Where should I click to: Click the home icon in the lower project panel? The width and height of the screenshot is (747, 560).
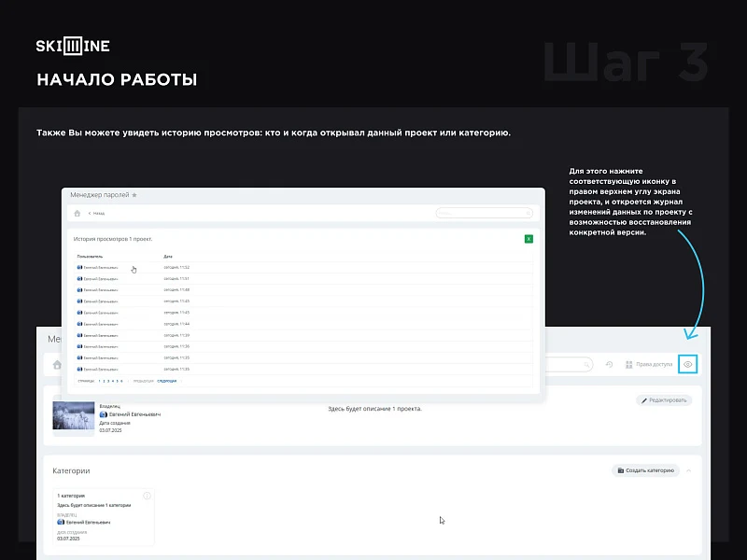(57, 365)
